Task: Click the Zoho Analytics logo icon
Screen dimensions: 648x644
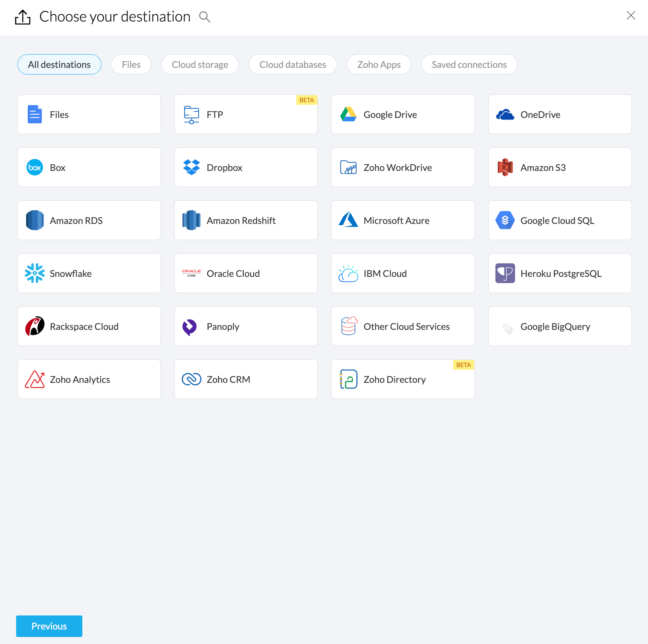Action: pyautogui.click(x=35, y=379)
